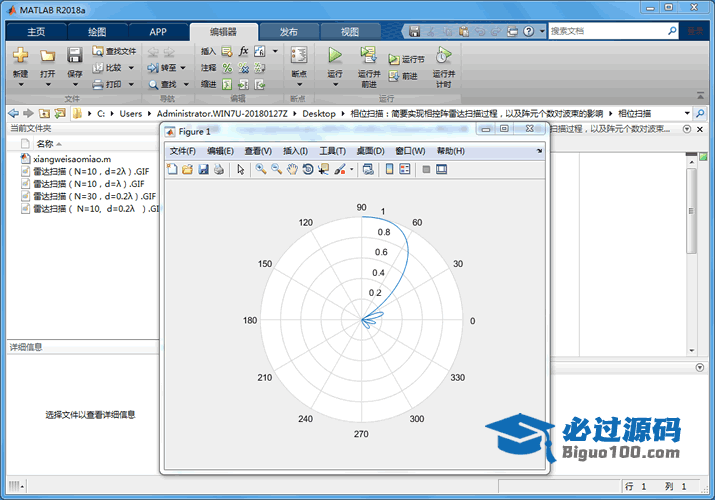Click the browse for folder icon in address bar

[x=60, y=113]
